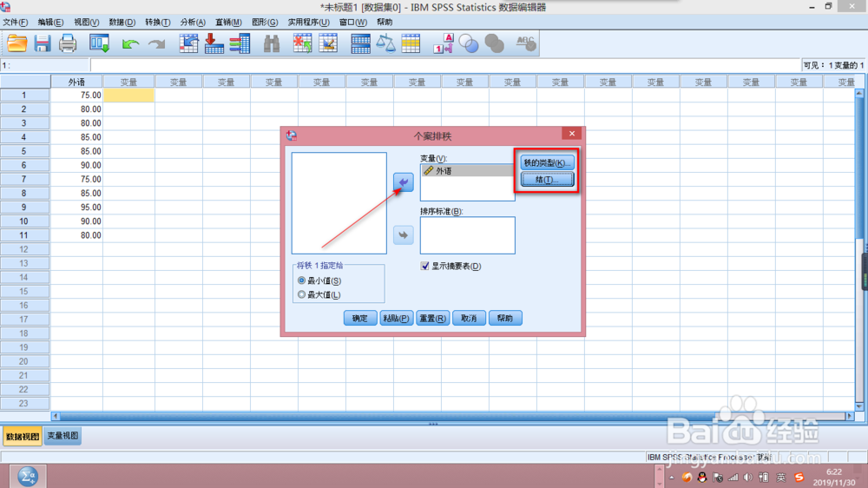868x488 pixels.
Task: Click the QQ penguin tray icon
Action: [x=702, y=477]
